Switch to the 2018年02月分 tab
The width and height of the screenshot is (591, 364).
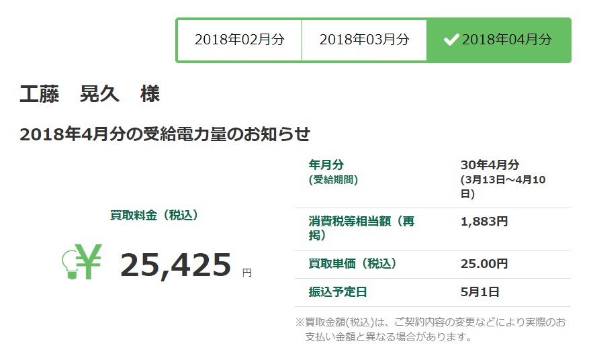tap(239, 40)
